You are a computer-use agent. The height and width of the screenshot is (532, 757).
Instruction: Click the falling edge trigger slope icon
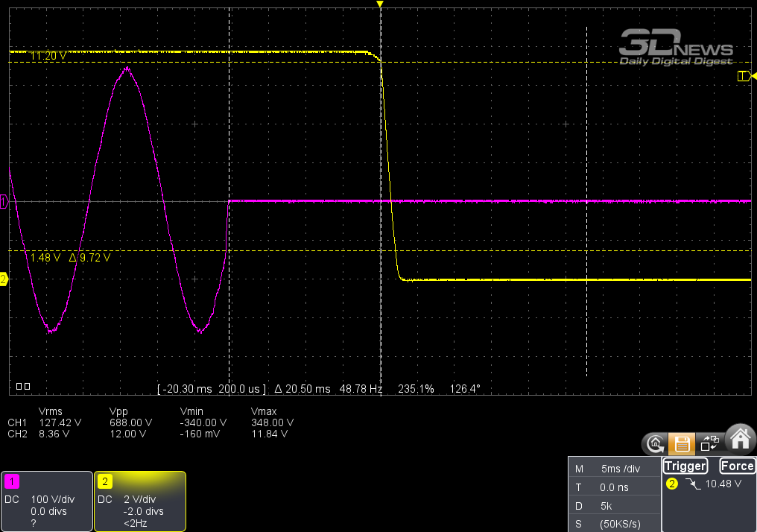[693, 484]
